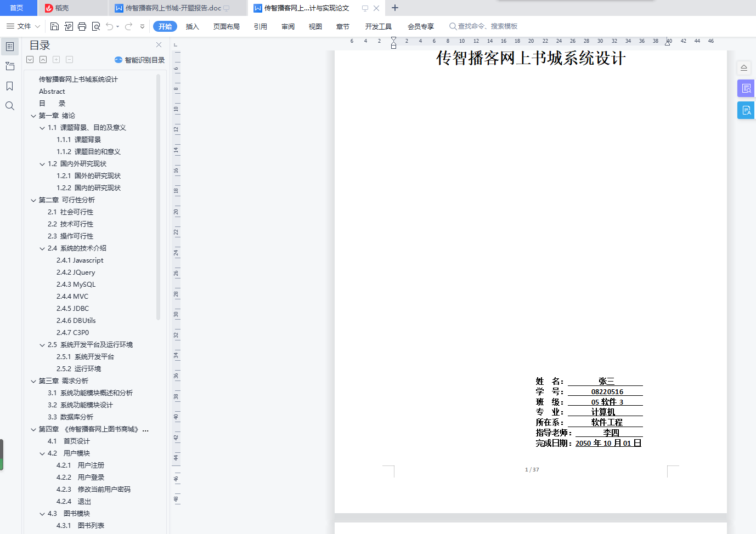The height and width of the screenshot is (534, 756).
Task: Open a new tab with plus icon
Action: pyautogui.click(x=395, y=8)
